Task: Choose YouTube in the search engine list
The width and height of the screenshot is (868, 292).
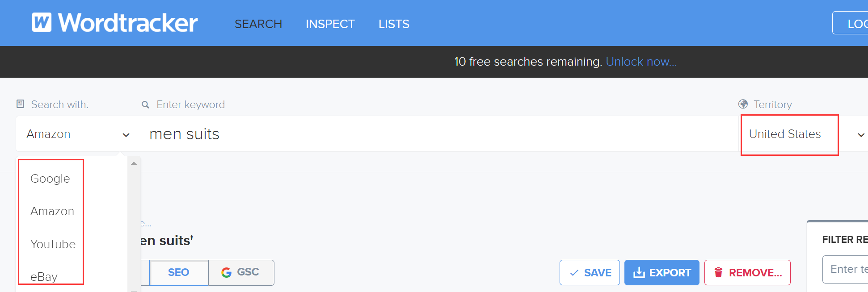Action: point(53,244)
